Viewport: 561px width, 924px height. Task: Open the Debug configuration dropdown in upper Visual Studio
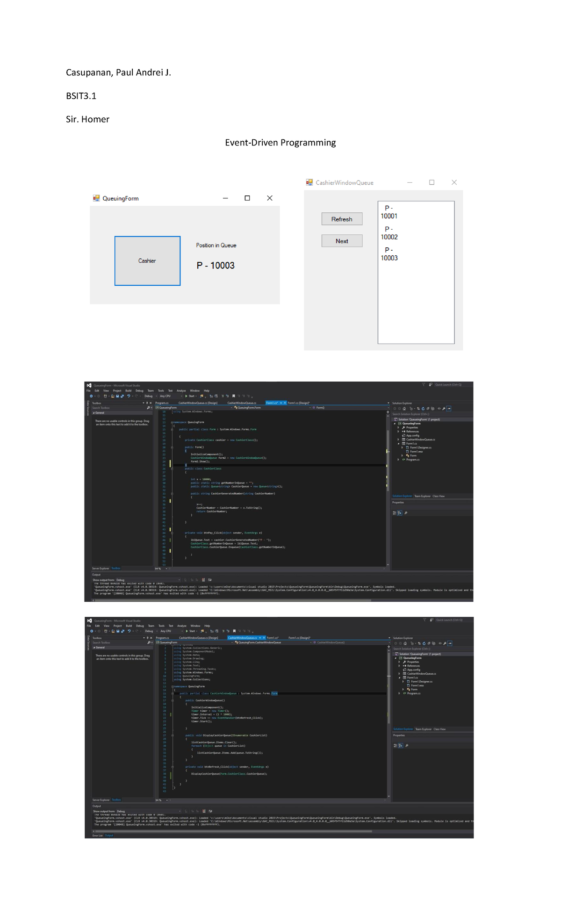coord(150,396)
